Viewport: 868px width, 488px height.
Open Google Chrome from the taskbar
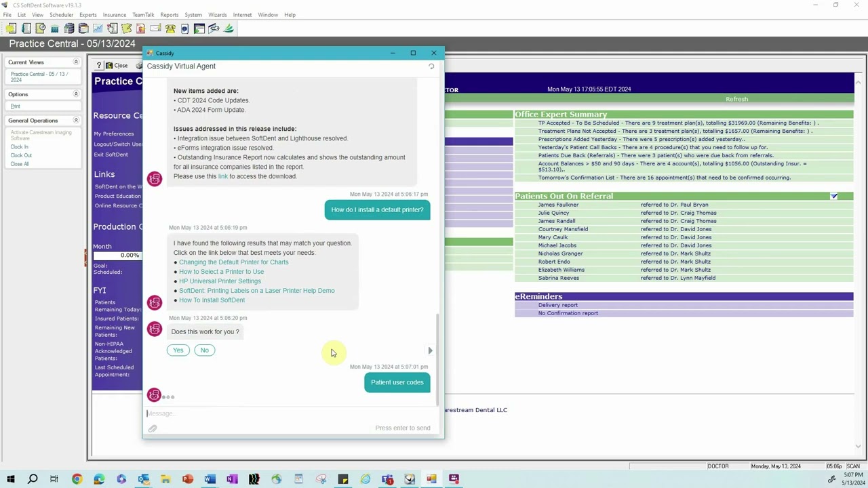point(77,479)
